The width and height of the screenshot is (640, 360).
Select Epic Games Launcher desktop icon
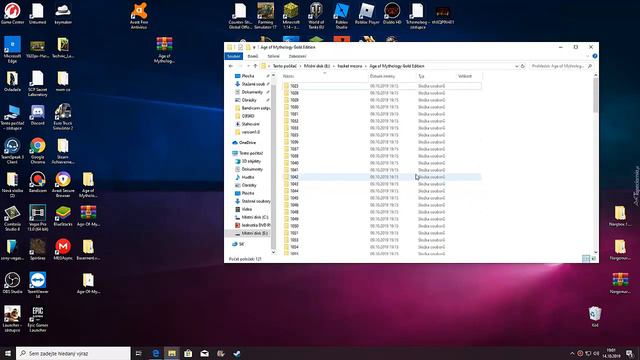(x=38, y=319)
